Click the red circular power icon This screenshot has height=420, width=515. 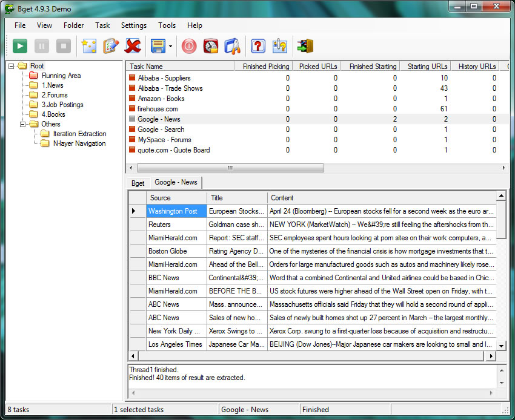[x=189, y=46]
